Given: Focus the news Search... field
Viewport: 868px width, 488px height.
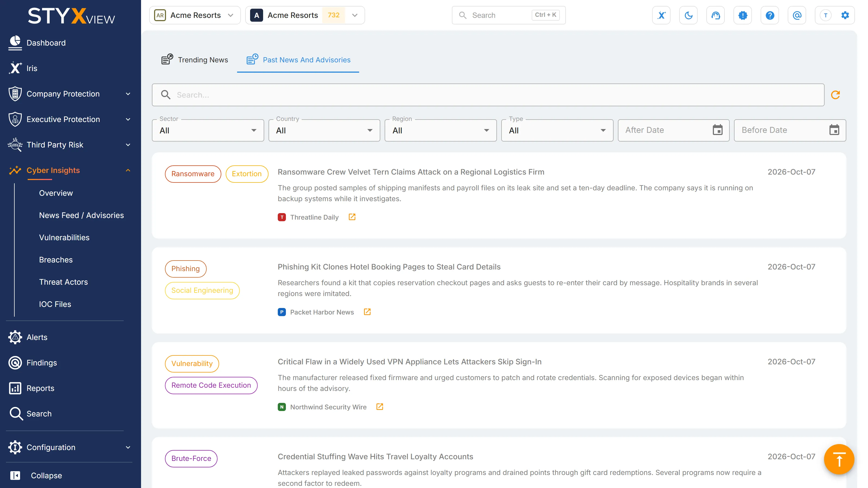Looking at the screenshot, I should [488, 95].
